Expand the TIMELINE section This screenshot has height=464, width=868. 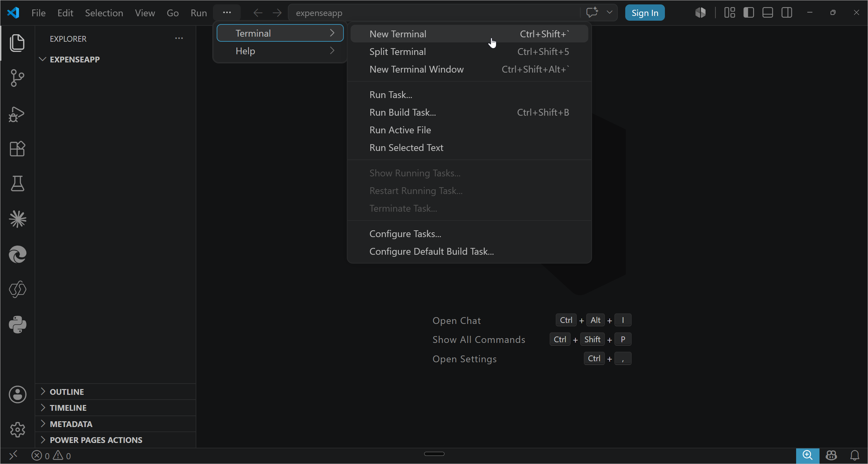115,408
